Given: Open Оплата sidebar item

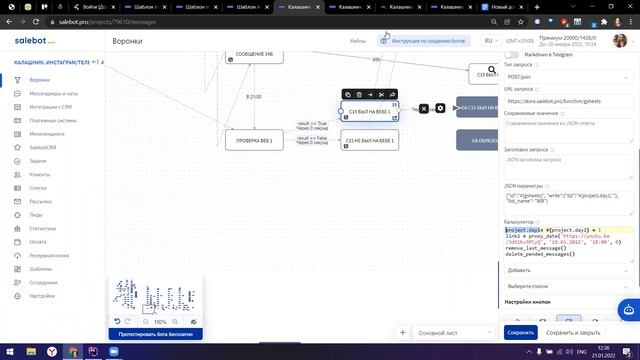Looking at the screenshot, I should 38,242.
